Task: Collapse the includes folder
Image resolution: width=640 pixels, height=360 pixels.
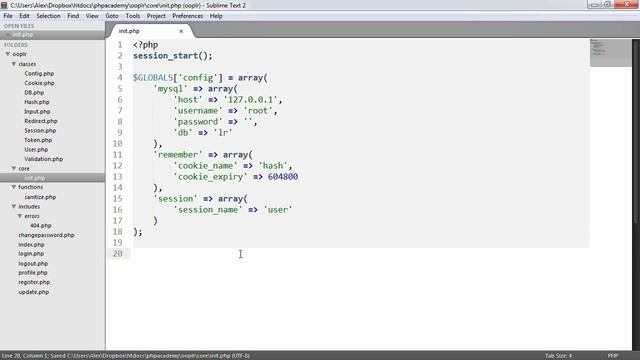Action: click(x=13, y=207)
